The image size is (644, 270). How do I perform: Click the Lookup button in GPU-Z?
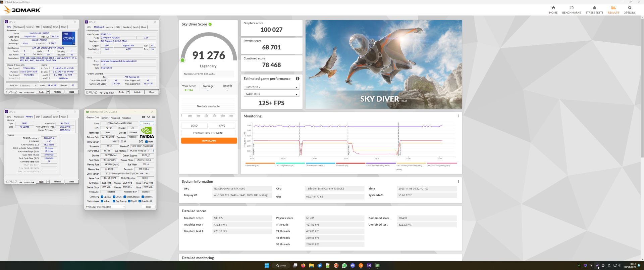point(147,123)
